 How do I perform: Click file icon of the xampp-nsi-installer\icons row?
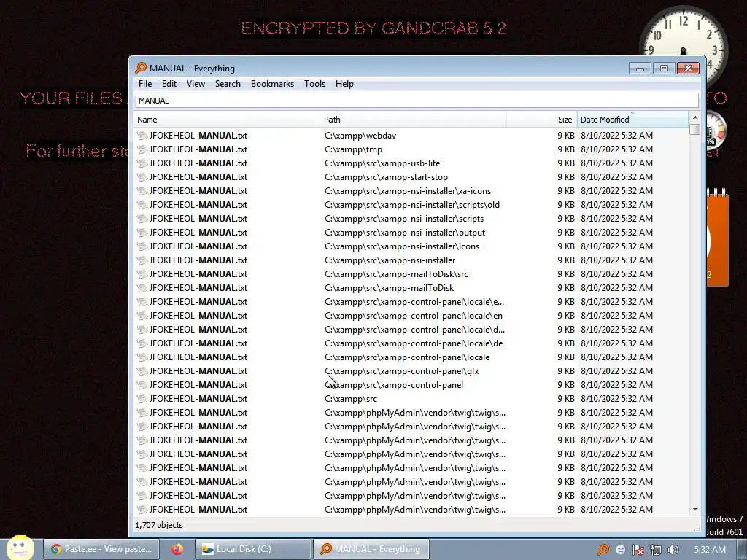click(142, 246)
